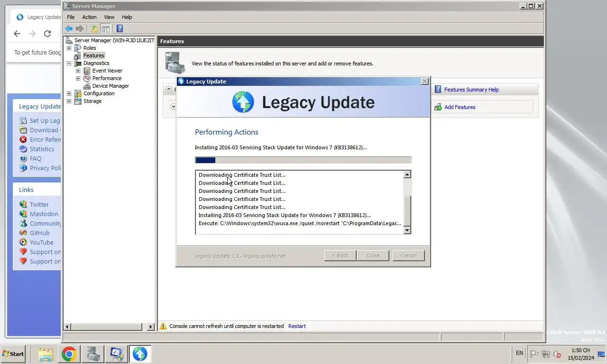Viewport: 607px width, 364px height.
Task: Click the Action Center flag tray icon
Action: point(534,354)
